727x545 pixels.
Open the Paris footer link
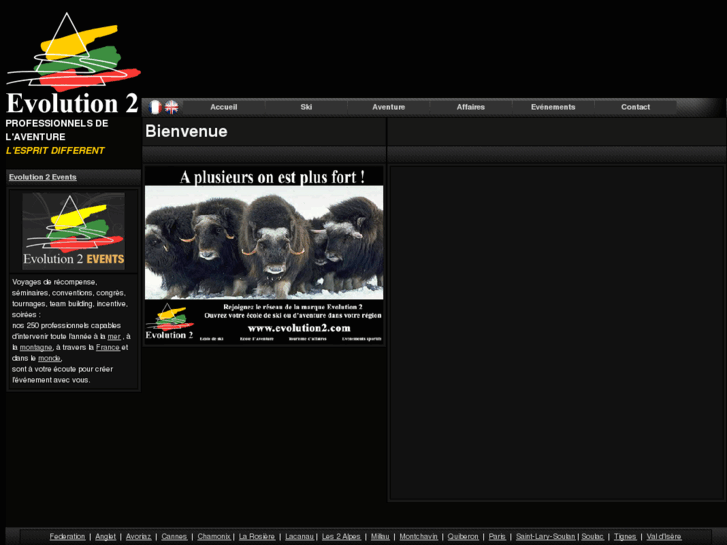point(497,537)
